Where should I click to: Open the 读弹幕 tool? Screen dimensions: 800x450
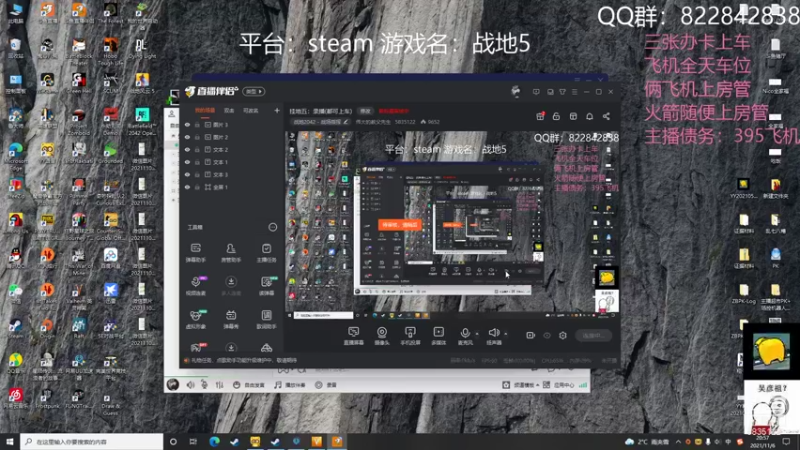(x=266, y=286)
